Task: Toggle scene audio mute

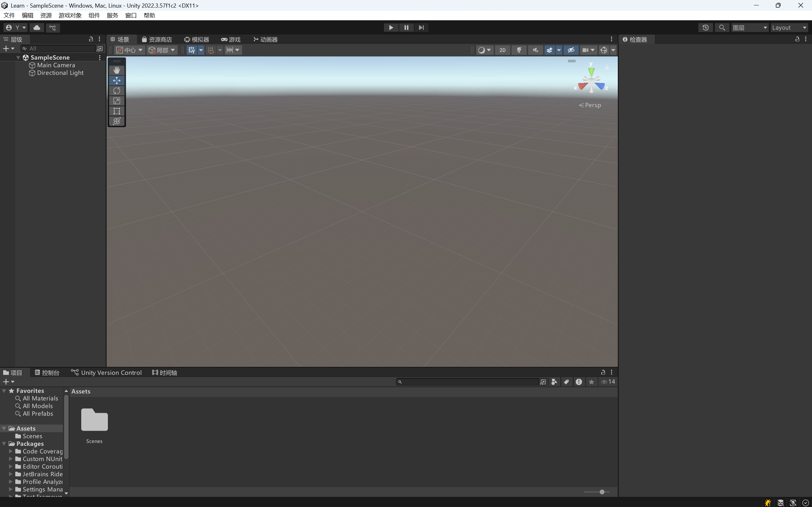Action: click(x=536, y=50)
